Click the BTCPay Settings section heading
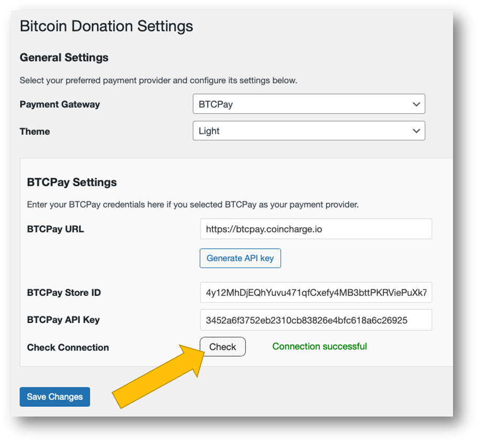The image size is (485, 448). tap(71, 183)
